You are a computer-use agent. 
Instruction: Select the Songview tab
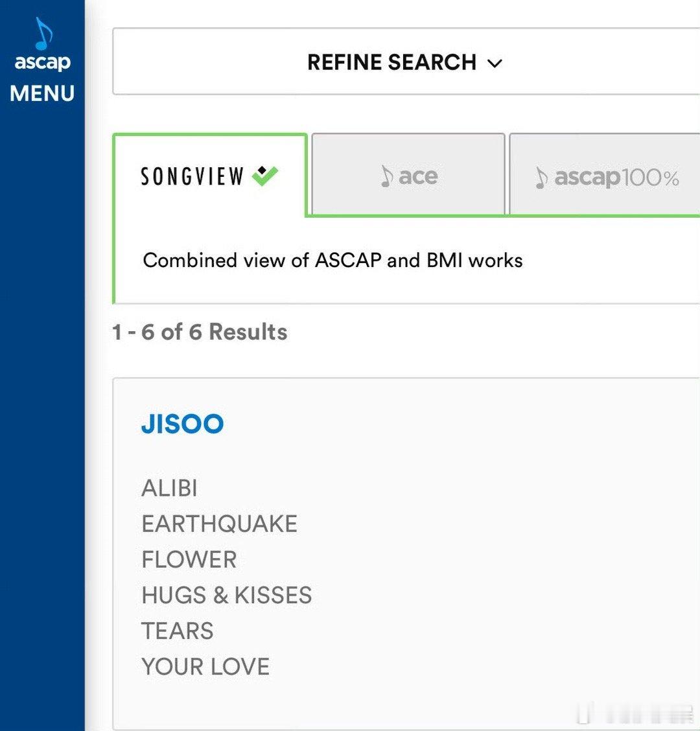point(209,176)
